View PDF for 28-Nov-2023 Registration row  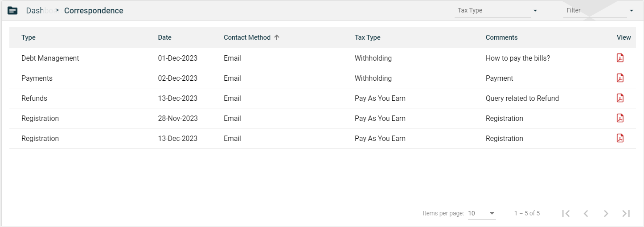point(620,118)
